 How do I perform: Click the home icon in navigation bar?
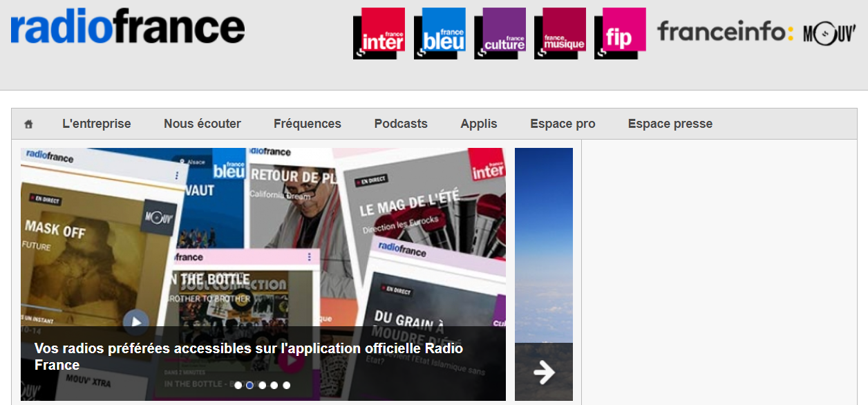pyautogui.click(x=28, y=124)
